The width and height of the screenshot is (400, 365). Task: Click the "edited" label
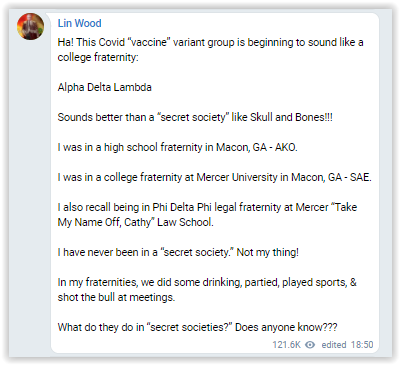tap(334, 345)
